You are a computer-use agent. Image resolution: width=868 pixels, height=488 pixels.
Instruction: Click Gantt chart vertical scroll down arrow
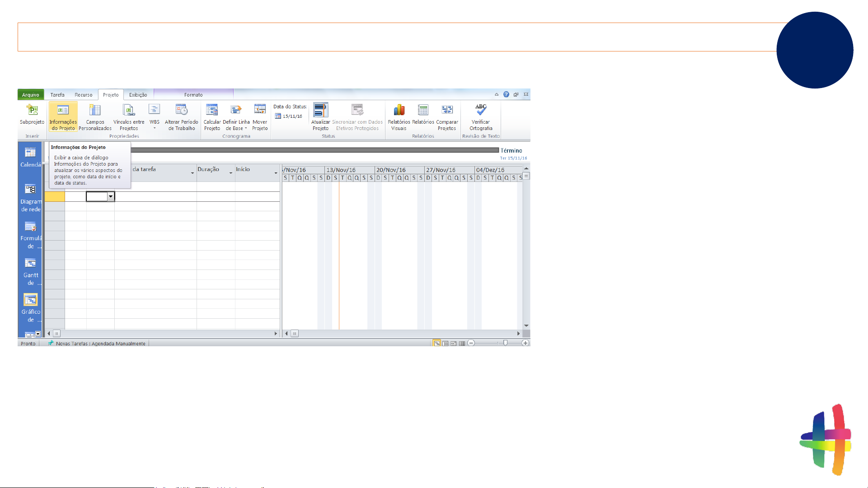[x=526, y=325]
